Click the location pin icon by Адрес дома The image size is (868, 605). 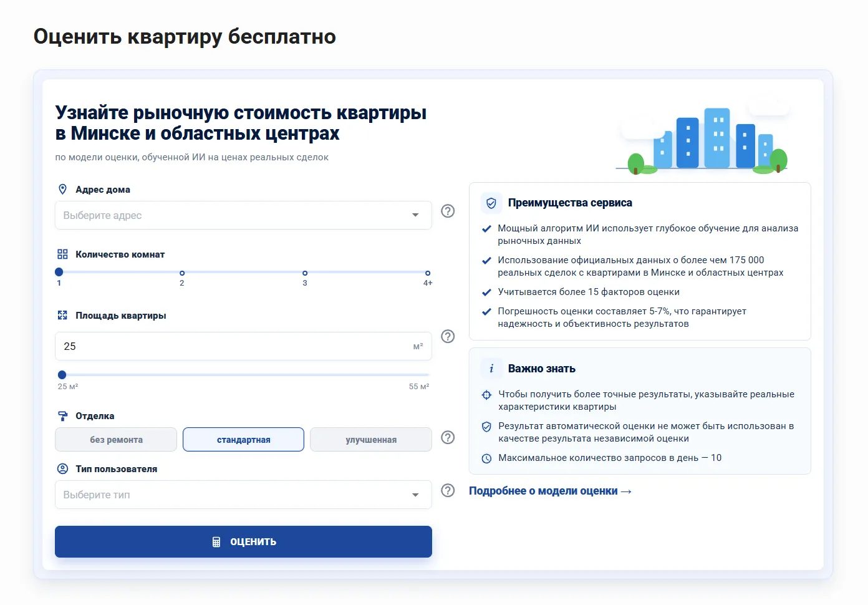62,190
